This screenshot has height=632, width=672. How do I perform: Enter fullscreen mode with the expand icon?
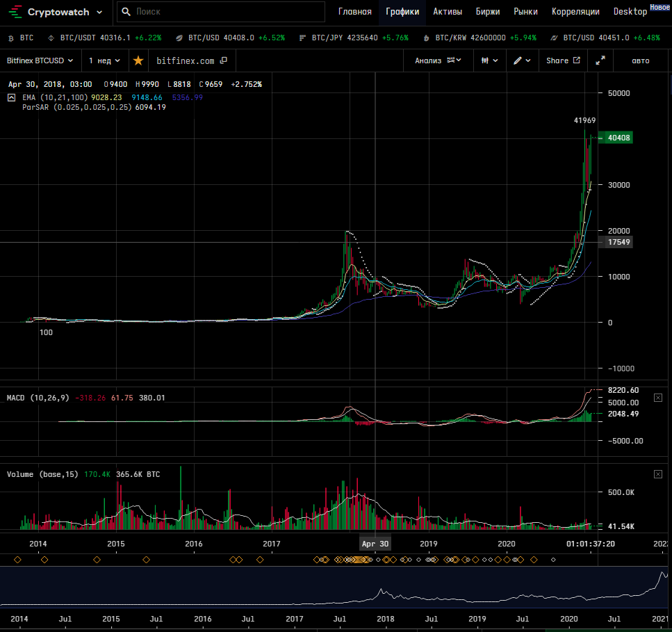pos(600,60)
